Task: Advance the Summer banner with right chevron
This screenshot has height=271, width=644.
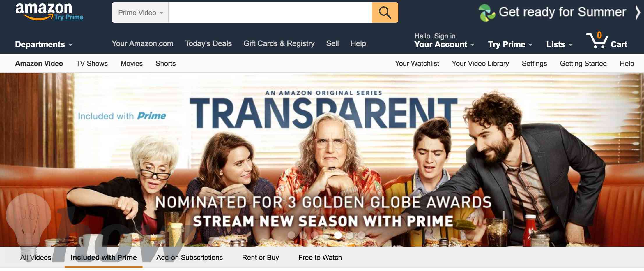Action: 638,13
